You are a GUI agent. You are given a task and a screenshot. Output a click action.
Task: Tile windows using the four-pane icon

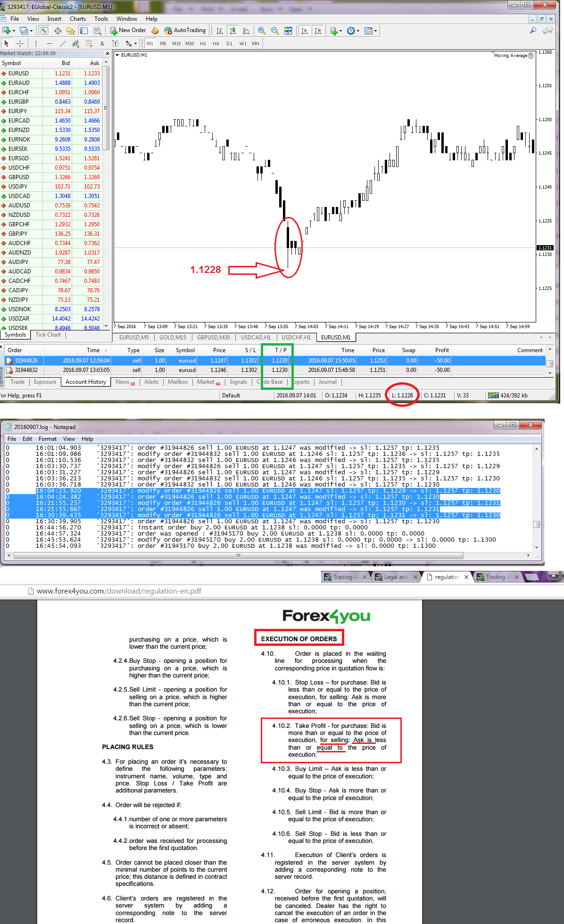pyautogui.click(x=288, y=31)
